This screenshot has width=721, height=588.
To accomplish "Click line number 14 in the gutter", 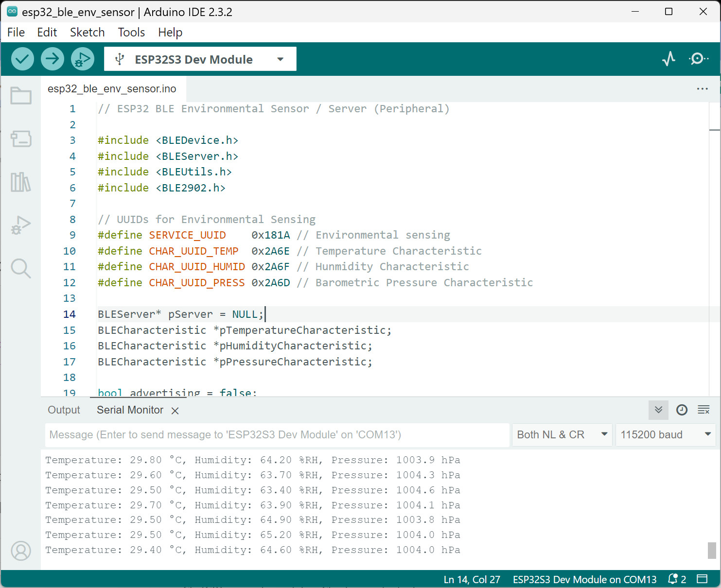I will click(70, 314).
